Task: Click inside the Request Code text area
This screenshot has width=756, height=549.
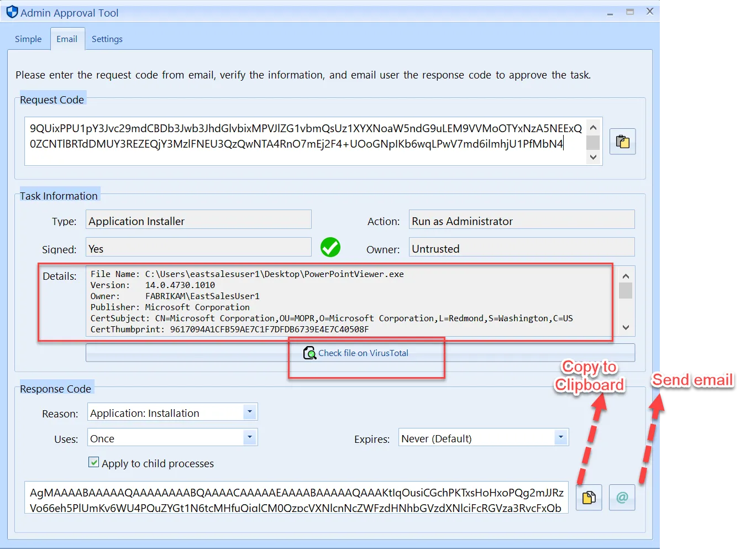Action: coord(304,141)
